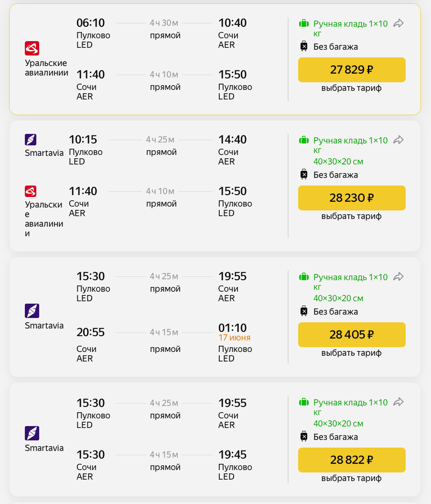431x504 pixels.
Task: Click share arrow on 28 405 ₽ flight
Action: [x=399, y=277]
